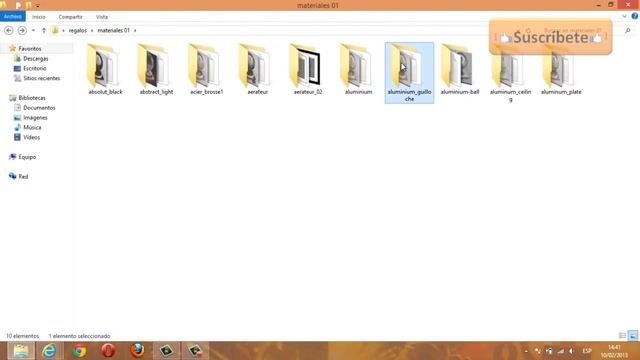
Task: Select the aluminium-ball folder
Action: pyautogui.click(x=460, y=69)
